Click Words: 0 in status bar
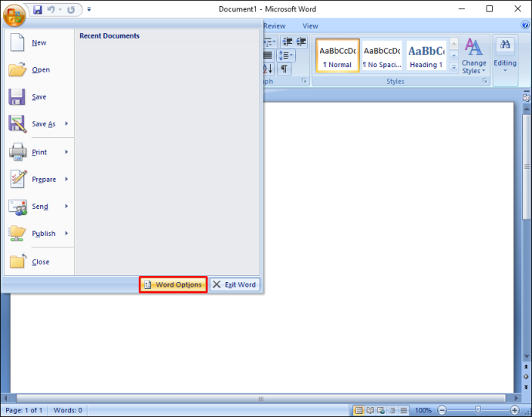 (x=68, y=410)
